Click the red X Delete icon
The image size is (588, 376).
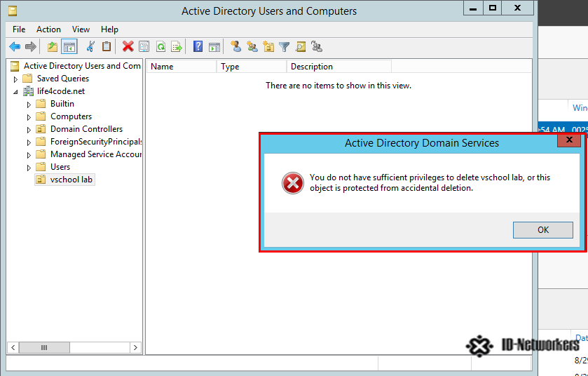(x=128, y=46)
